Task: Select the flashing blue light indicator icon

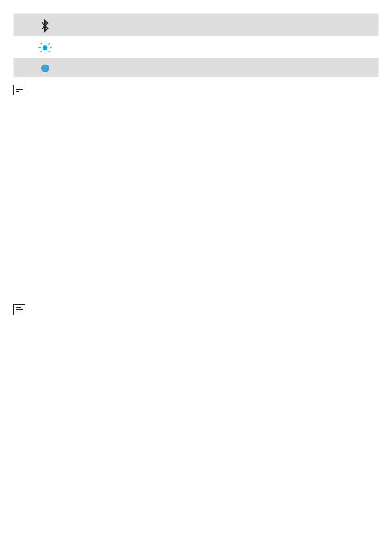Action: [x=45, y=48]
